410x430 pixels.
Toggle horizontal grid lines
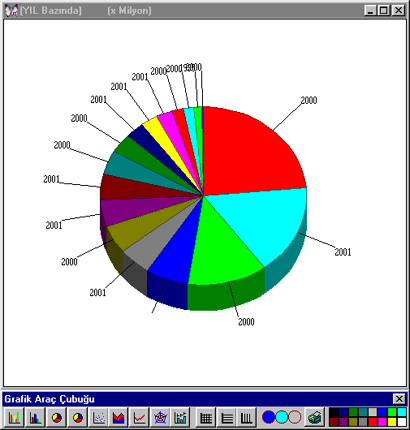pos(226,417)
